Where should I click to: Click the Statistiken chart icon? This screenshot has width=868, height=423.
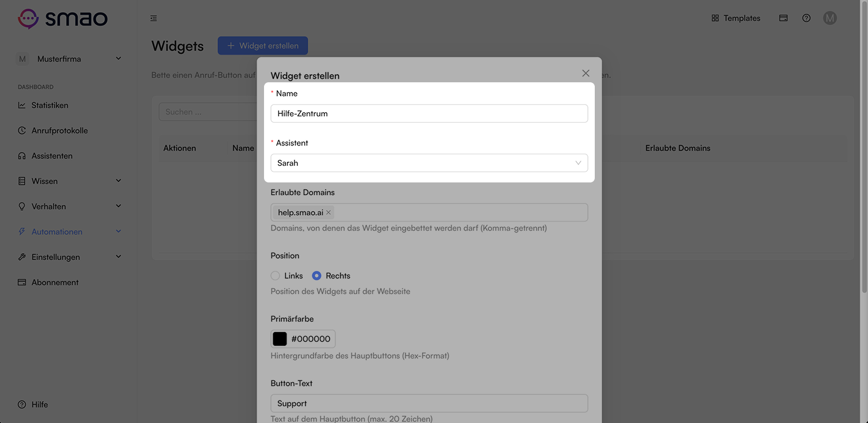coord(22,105)
